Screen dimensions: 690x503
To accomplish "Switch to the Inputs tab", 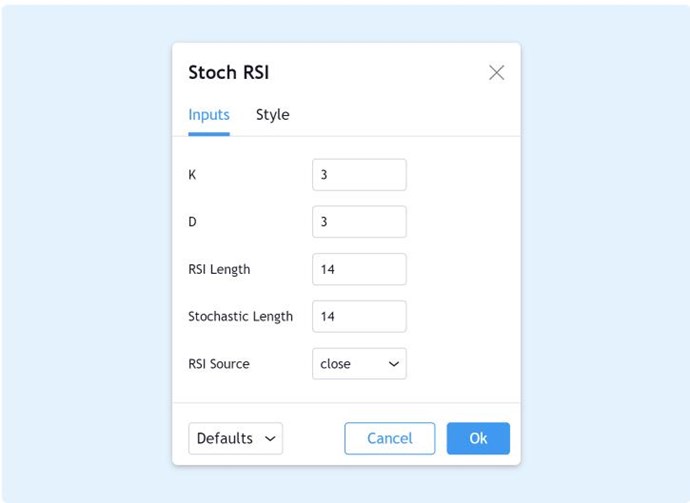I will 209,115.
